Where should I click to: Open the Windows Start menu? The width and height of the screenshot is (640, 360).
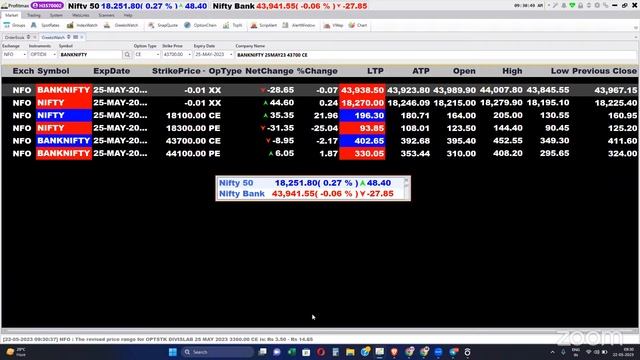pos(173,352)
